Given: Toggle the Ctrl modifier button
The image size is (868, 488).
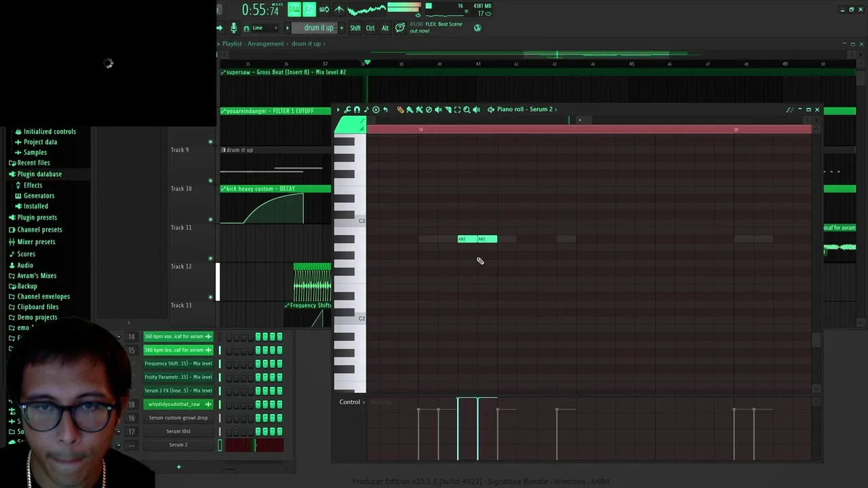Looking at the screenshot, I should coord(370,28).
